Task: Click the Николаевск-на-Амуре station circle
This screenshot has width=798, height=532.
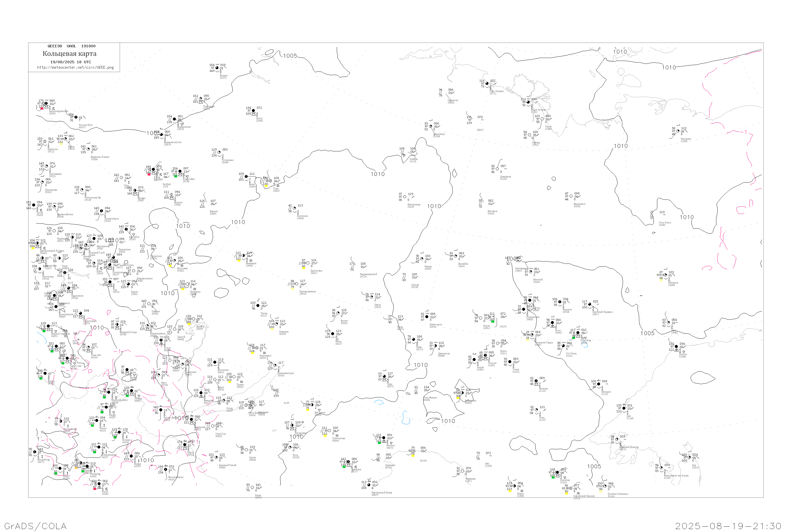Action: [x=661, y=468]
